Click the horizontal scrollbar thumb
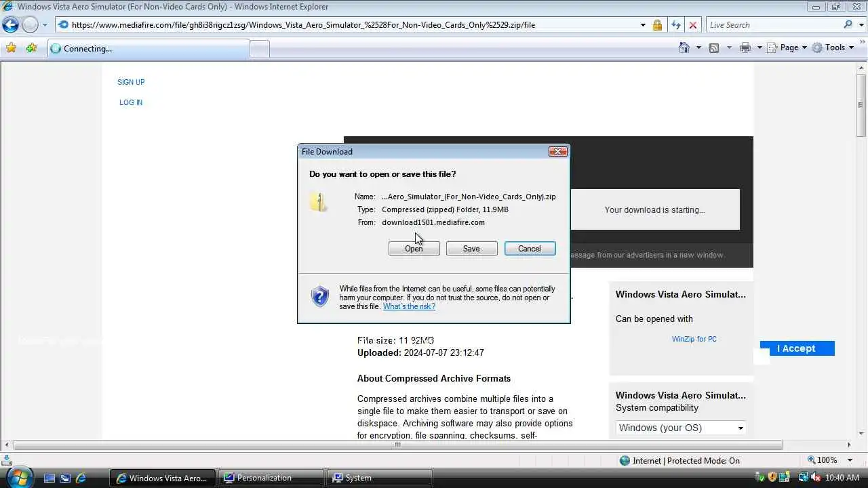The width and height of the screenshot is (868, 488). click(398, 445)
